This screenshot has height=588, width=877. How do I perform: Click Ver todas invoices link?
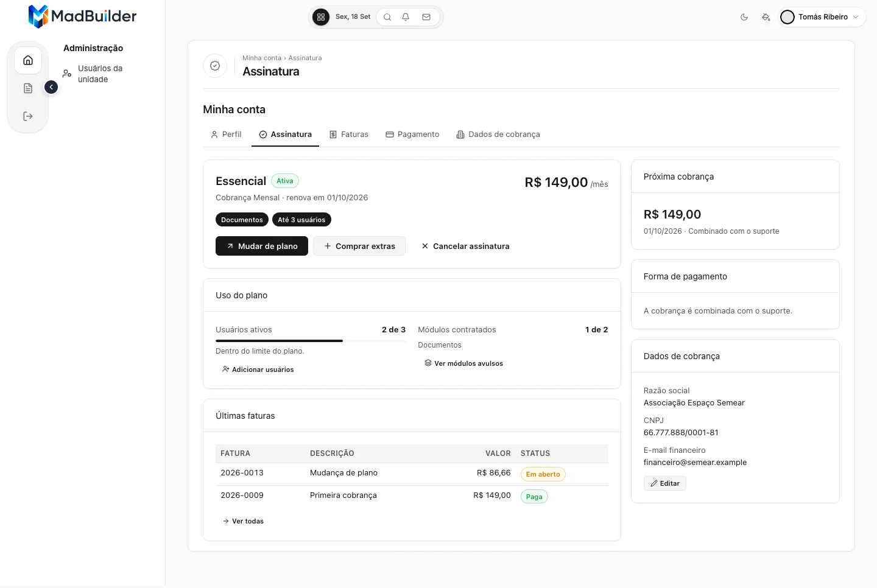pyautogui.click(x=243, y=521)
